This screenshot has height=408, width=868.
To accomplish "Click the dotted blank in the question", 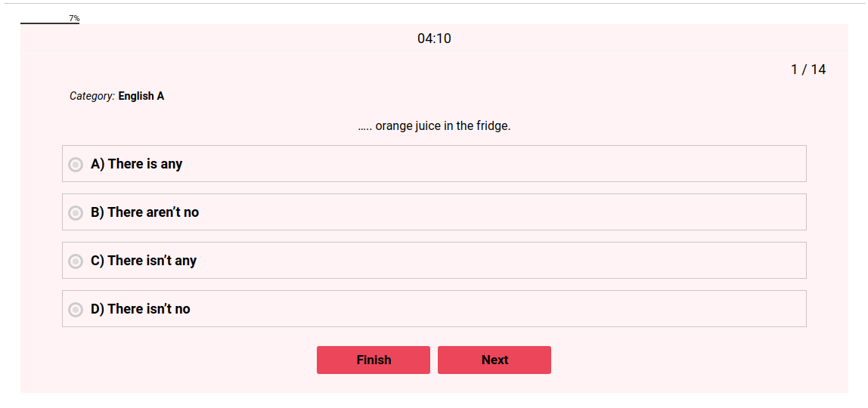I will coord(364,126).
